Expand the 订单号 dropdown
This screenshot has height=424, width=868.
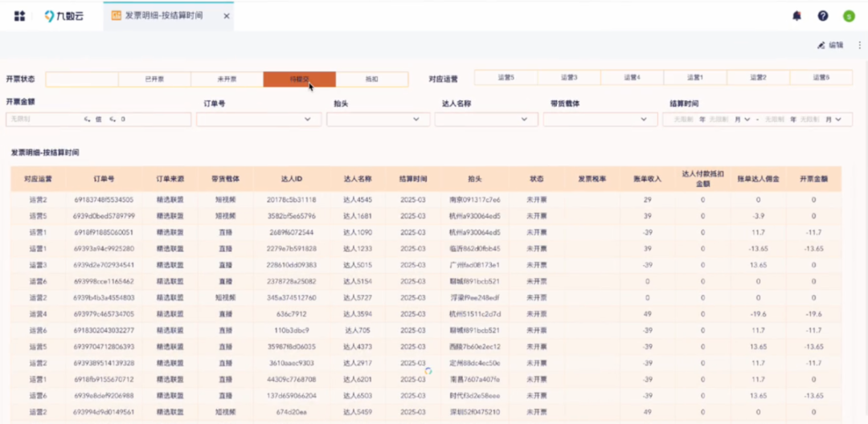click(259, 120)
